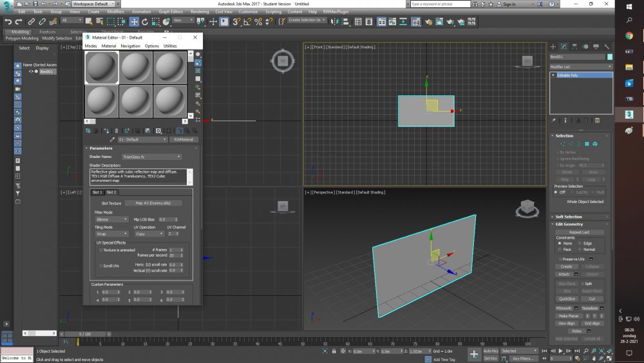The height and width of the screenshot is (363, 644).
Task: Tick the Scroll UVs checkbox
Action: (100, 266)
